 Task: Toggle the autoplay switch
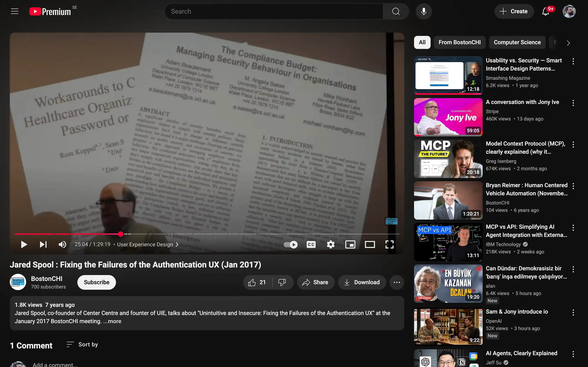pyautogui.click(x=291, y=244)
